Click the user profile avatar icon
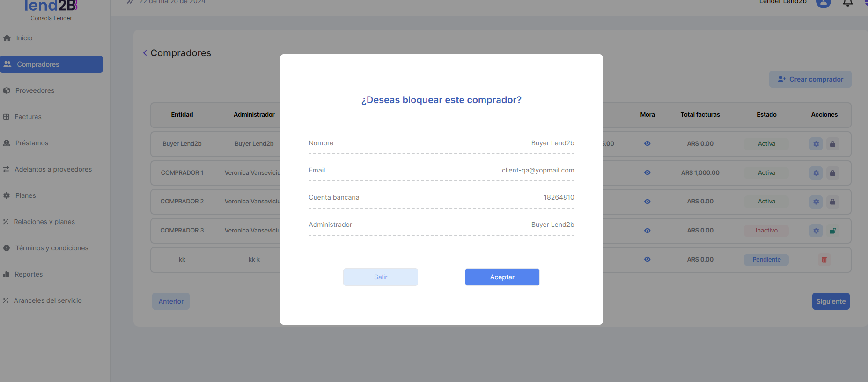This screenshot has width=868, height=382. click(x=823, y=3)
